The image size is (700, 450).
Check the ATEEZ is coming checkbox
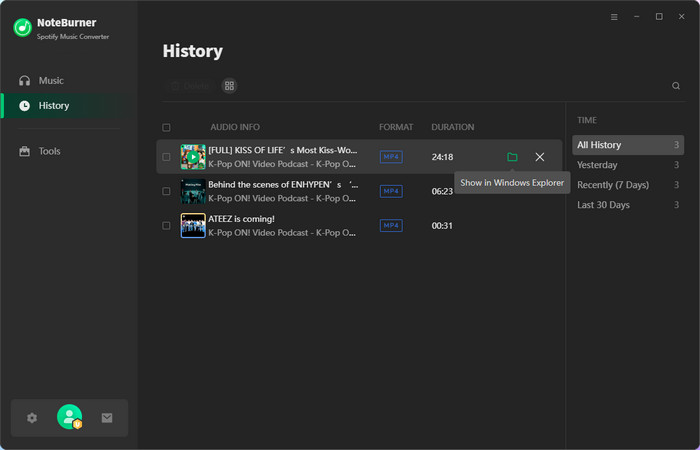click(166, 226)
